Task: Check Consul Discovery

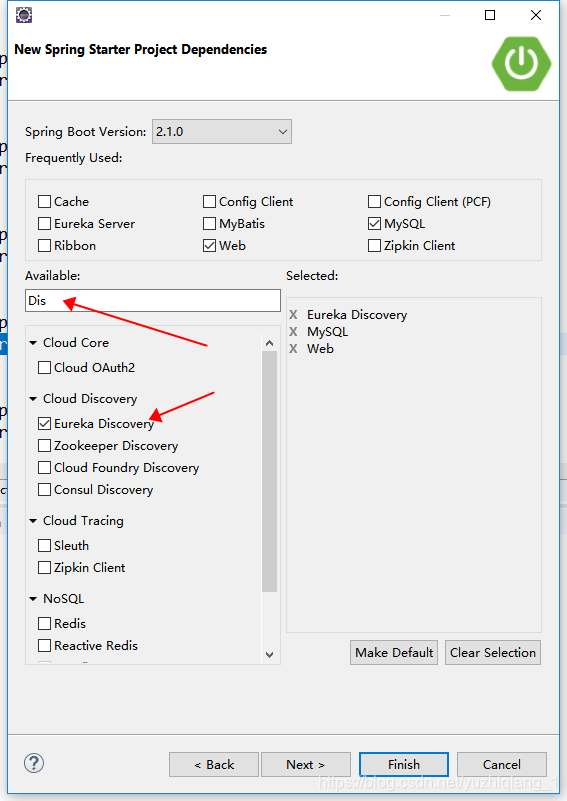Action: (x=44, y=490)
